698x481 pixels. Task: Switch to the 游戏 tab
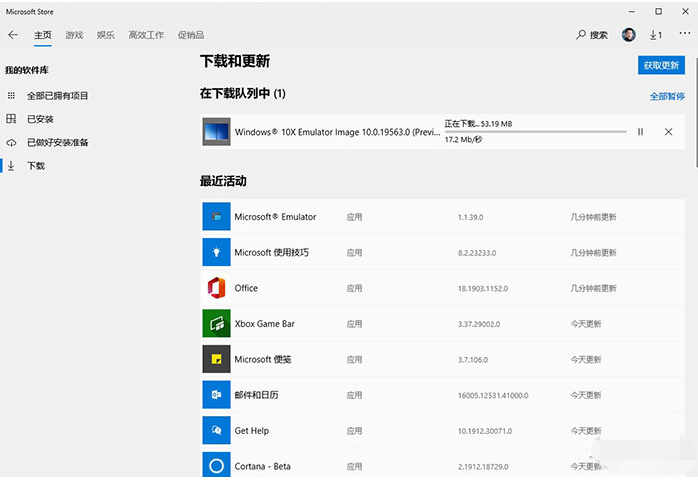point(74,35)
